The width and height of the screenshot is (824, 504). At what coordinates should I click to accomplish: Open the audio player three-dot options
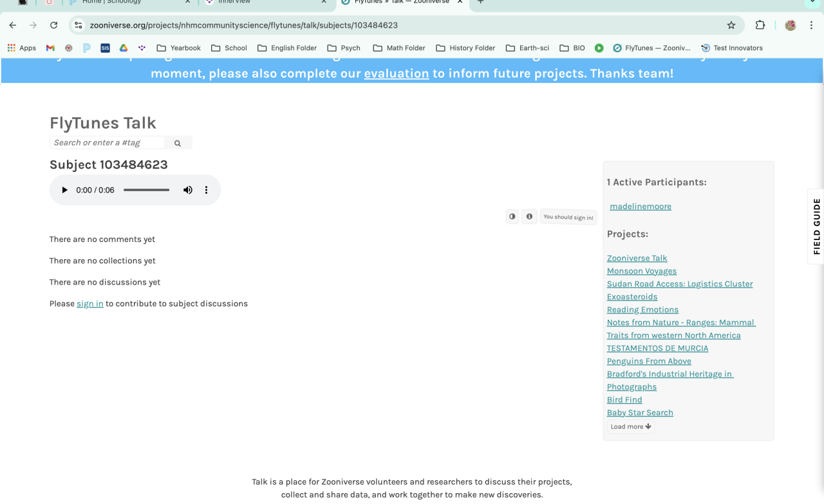tap(207, 190)
